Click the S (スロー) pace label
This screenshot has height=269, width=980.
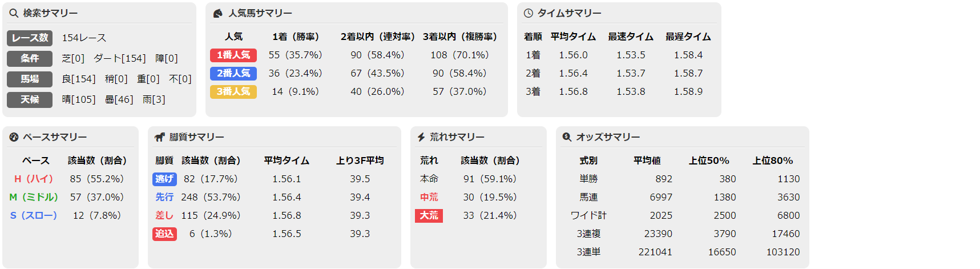[34, 215]
